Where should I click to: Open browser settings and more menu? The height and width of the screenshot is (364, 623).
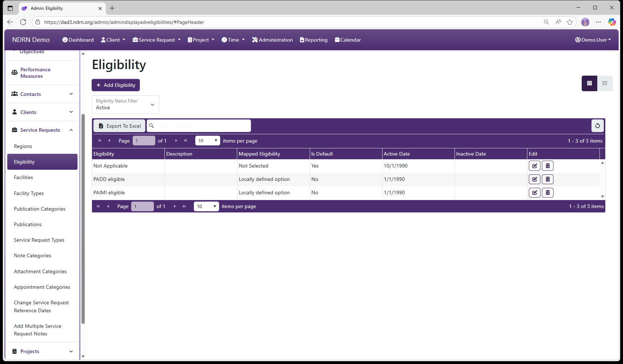coord(598,22)
